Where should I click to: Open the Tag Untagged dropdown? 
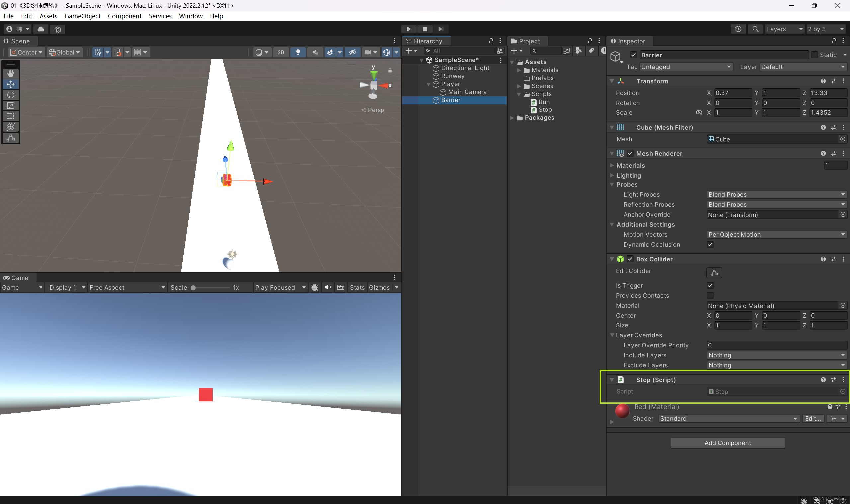pyautogui.click(x=686, y=67)
